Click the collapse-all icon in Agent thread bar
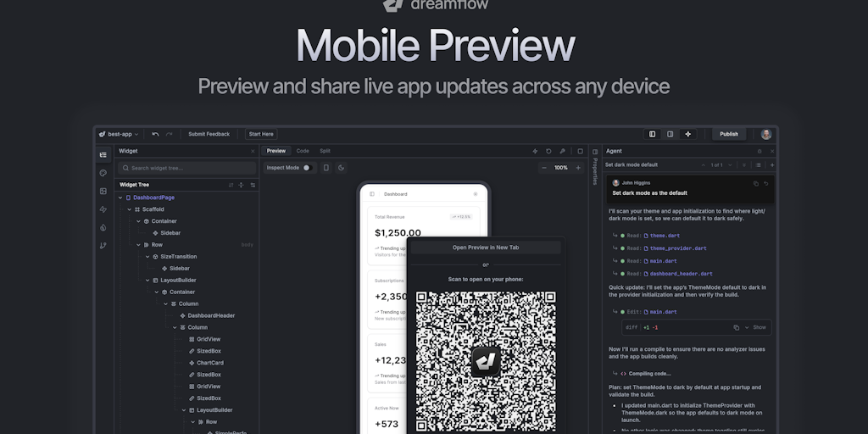This screenshot has width=868, height=434. click(744, 165)
